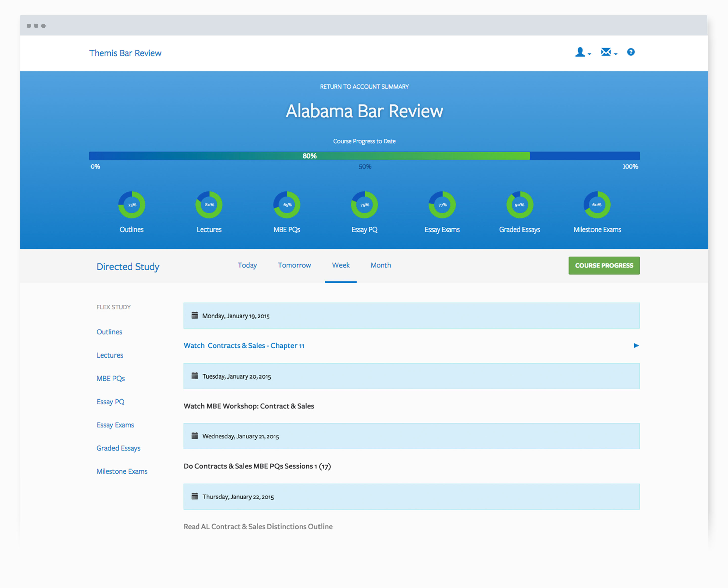Image resolution: width=728 pixels, height=588 pixels.
Task: Expand the dropdown arrow next to user icon
Action: coord(589,54)
